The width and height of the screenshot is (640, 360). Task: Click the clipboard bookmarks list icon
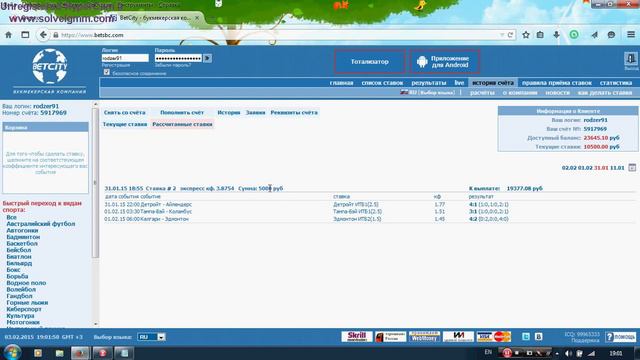click(x=540, y=35)
